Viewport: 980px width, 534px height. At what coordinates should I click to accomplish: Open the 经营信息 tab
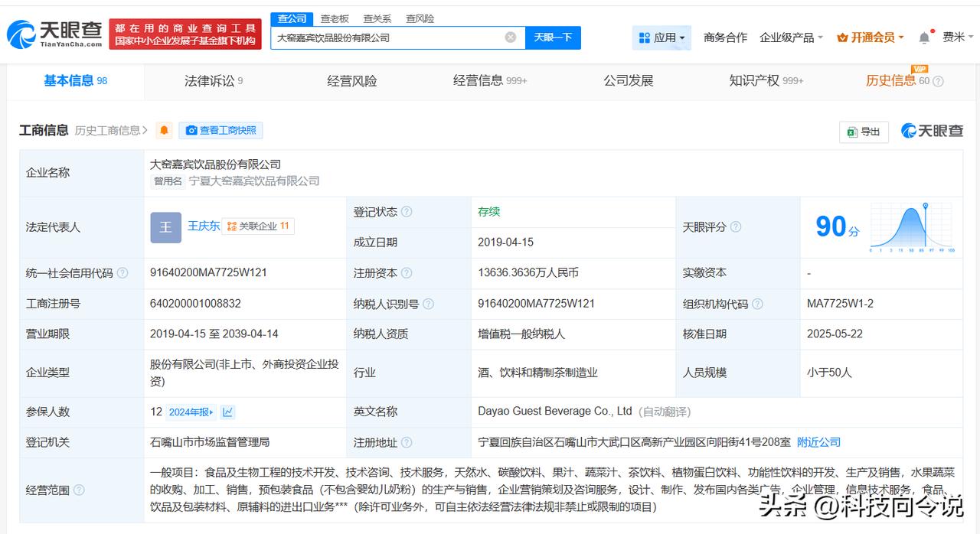490,81
